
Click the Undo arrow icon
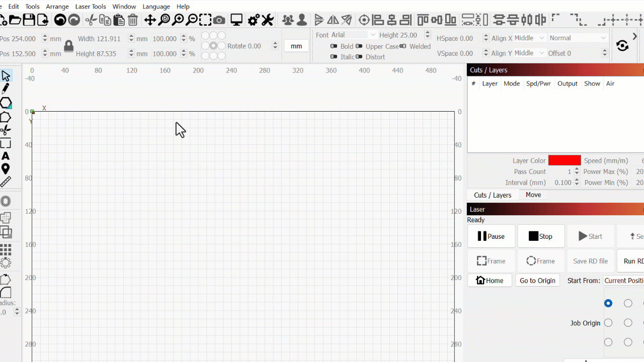point(60,20)
